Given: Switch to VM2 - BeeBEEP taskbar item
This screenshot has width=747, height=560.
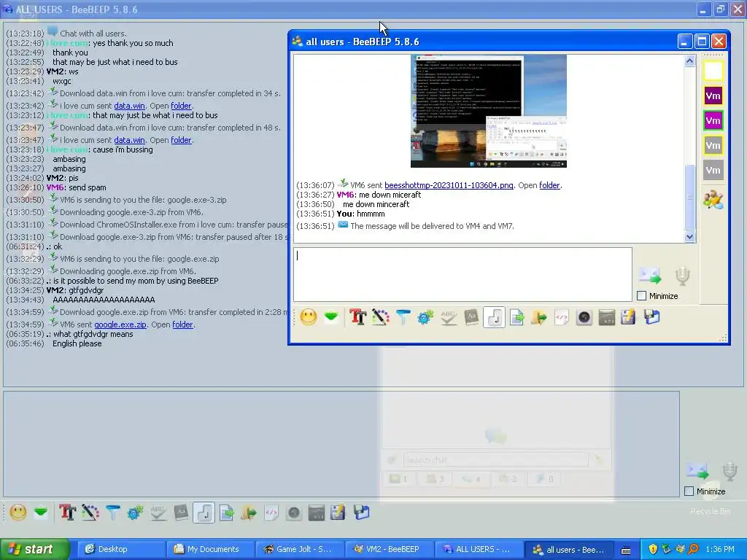Looking at the screenshot, I should (x=388, y=549).
